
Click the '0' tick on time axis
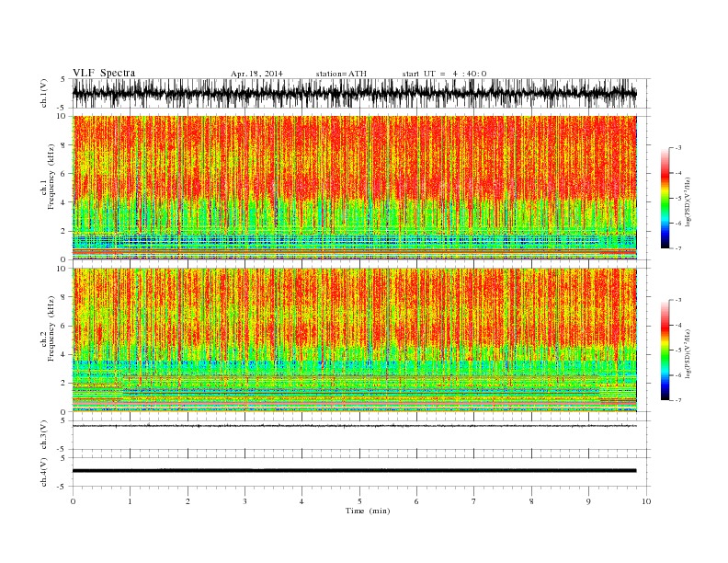(x=73, y=501)
